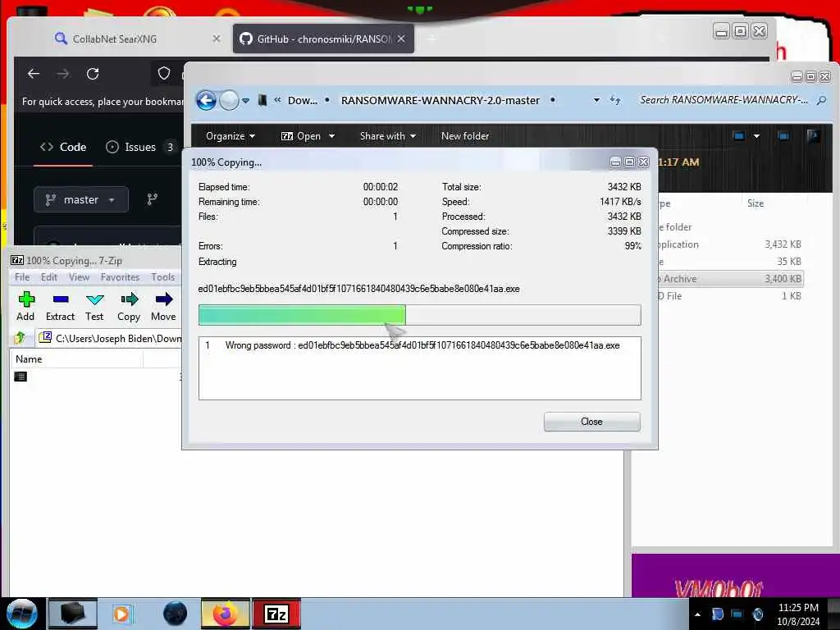Open the master branch dropdown

[x=81, y=199]
